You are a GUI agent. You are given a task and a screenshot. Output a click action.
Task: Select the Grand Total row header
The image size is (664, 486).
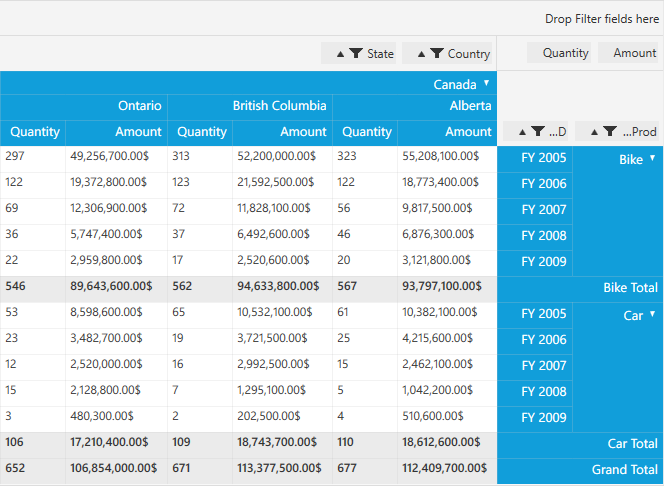(x=580, y=470)
